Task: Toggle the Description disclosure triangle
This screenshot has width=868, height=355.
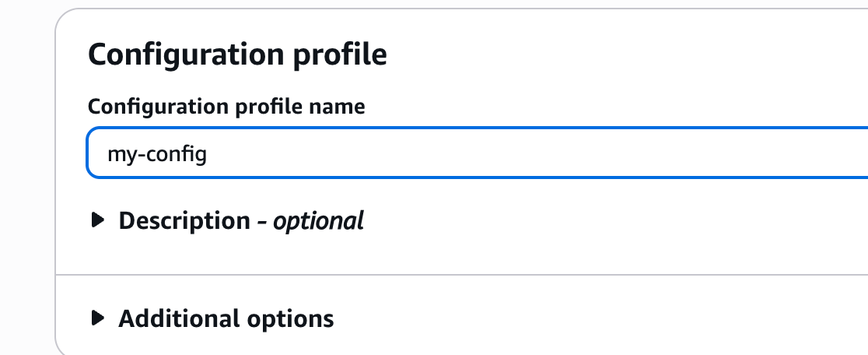Action: pos(98,221)
